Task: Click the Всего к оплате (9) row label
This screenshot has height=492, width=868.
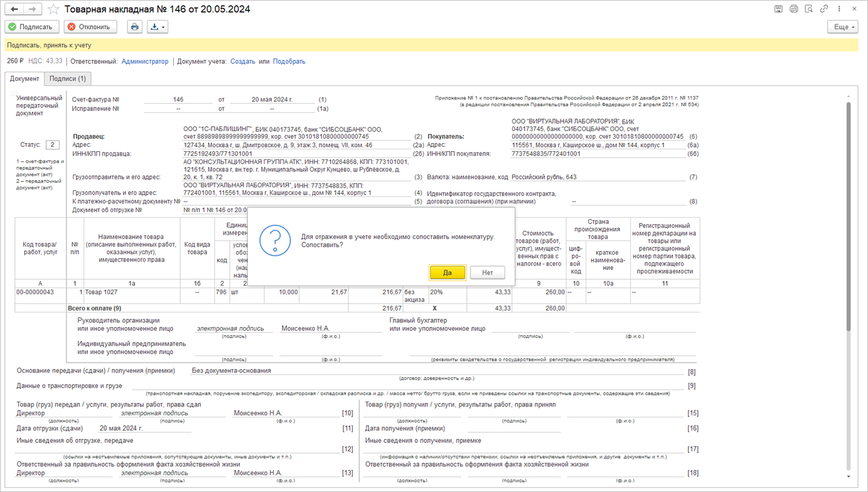Action: click(x=94, y=308)
